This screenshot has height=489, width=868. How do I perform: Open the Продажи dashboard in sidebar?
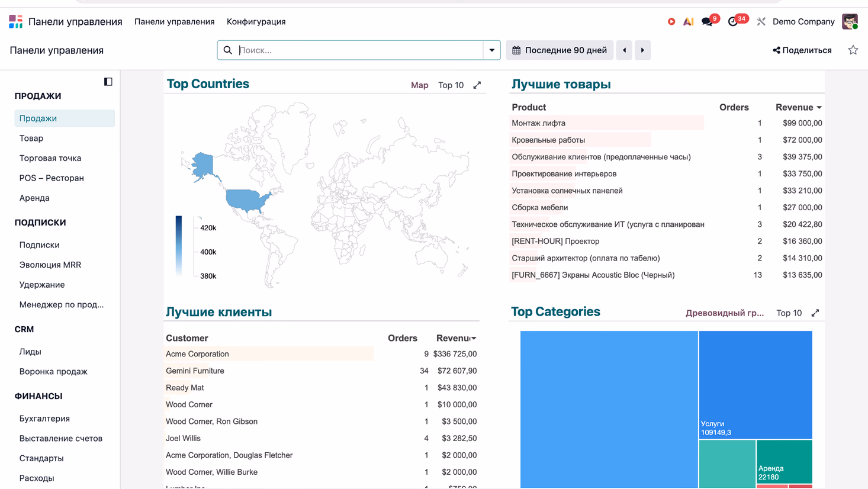[x=65, y=118]
